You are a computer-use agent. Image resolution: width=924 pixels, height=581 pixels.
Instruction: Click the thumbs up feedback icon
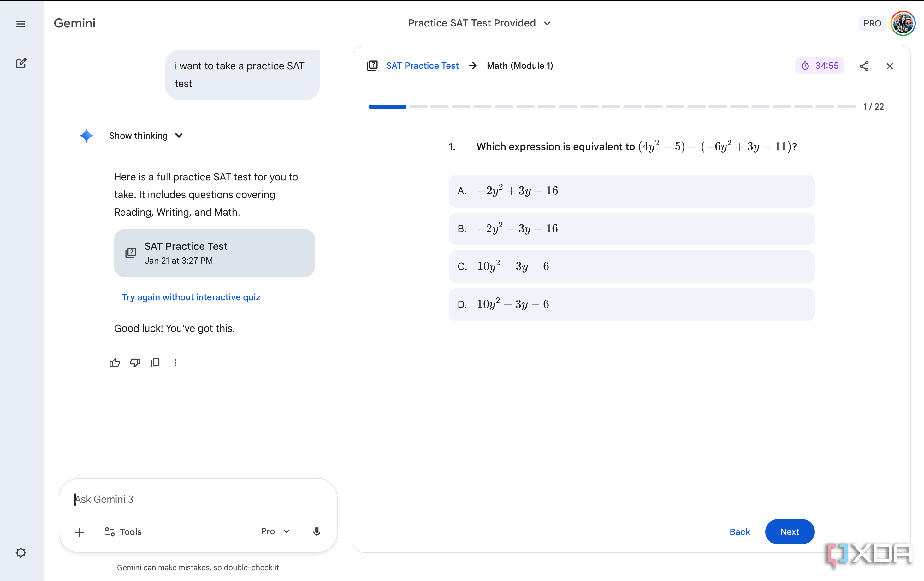coord(114,363)
